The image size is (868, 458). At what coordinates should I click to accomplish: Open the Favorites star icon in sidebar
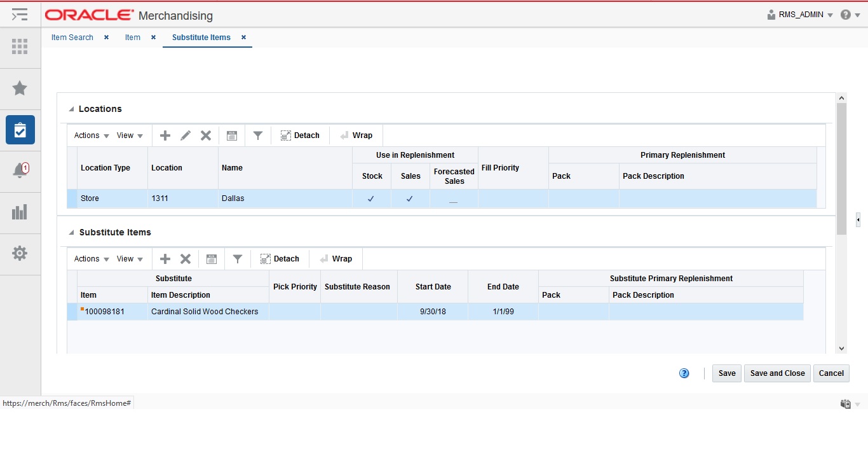point(20,88)
